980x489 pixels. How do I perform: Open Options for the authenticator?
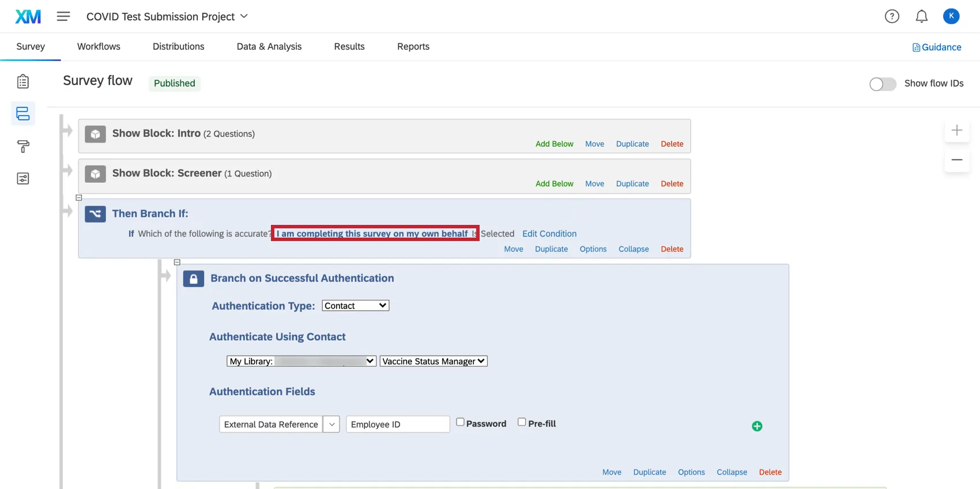pos(691,472)
